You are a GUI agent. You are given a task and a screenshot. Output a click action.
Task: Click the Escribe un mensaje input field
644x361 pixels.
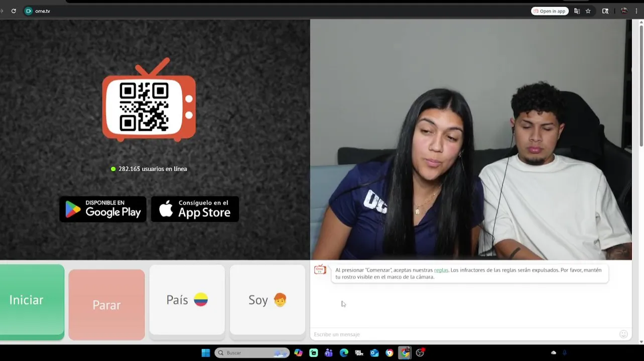[x=464, y=334]
